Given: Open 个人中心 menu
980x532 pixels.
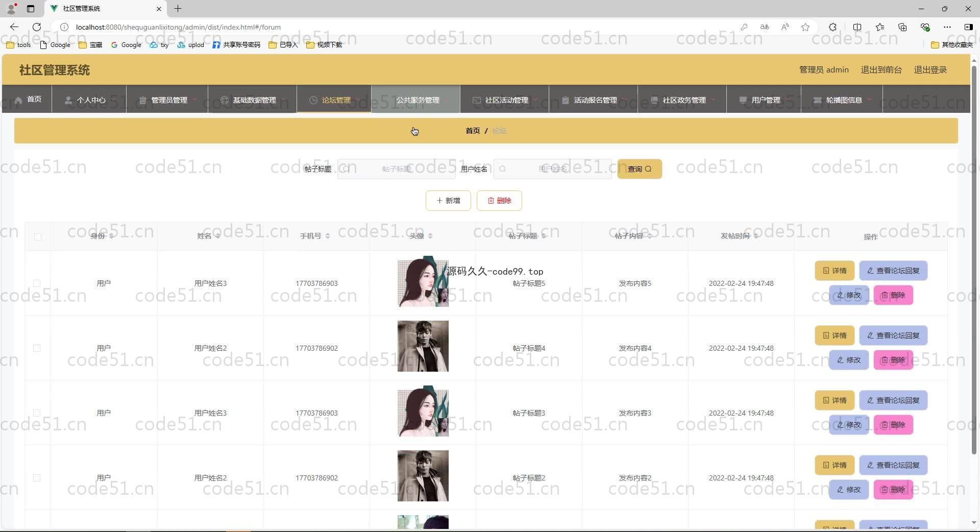Looking at the screenshot, I should 89,100.
